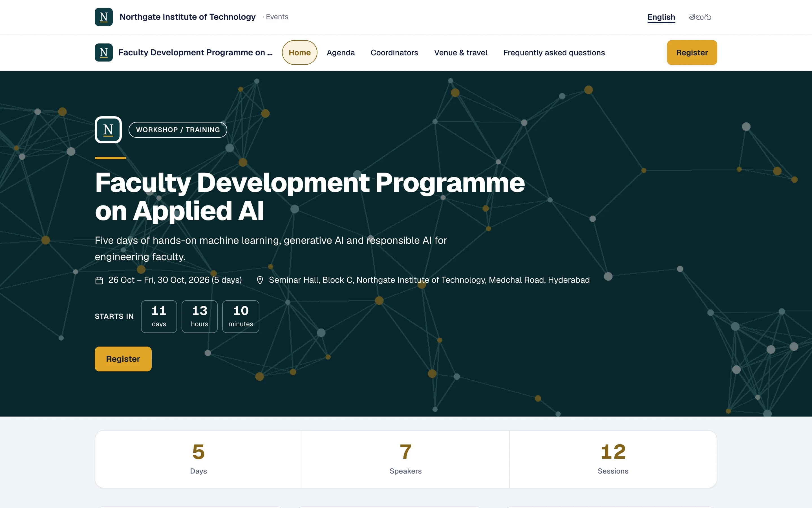Click the calendar icon beside event dates

click(99, 280)
